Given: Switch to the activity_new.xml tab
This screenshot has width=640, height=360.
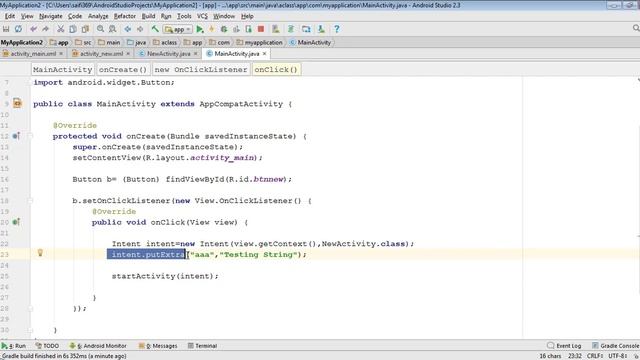Looking at the screenshot, I should click(x=101, y=53).
